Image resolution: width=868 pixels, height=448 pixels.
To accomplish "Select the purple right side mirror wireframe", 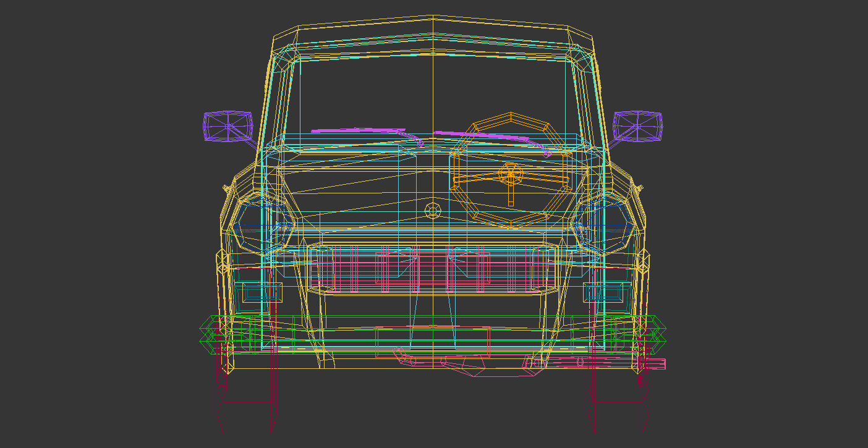I will point(637,126).
